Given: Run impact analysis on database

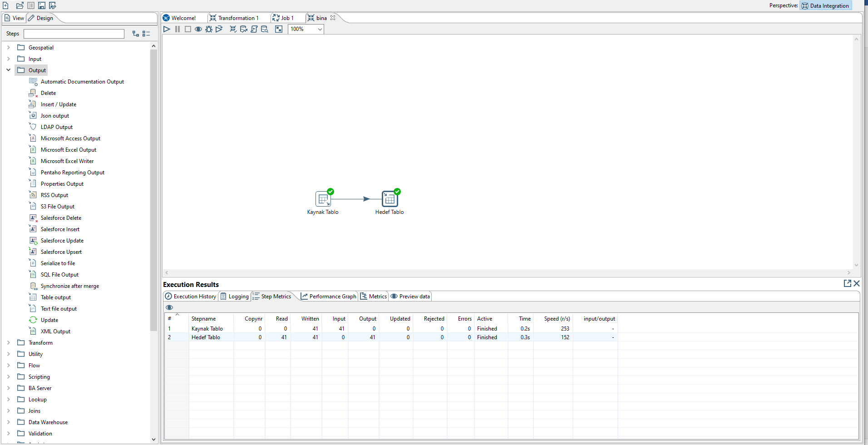Looking at the screenshot, I should click(x=244, y=29).
